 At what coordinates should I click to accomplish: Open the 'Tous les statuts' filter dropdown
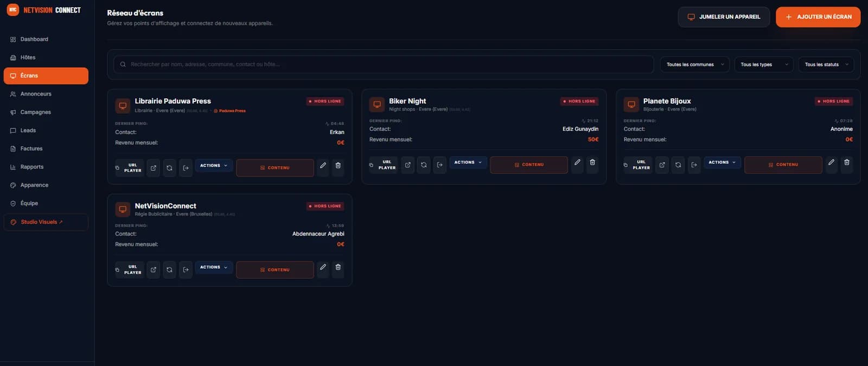tap(826, 65)
